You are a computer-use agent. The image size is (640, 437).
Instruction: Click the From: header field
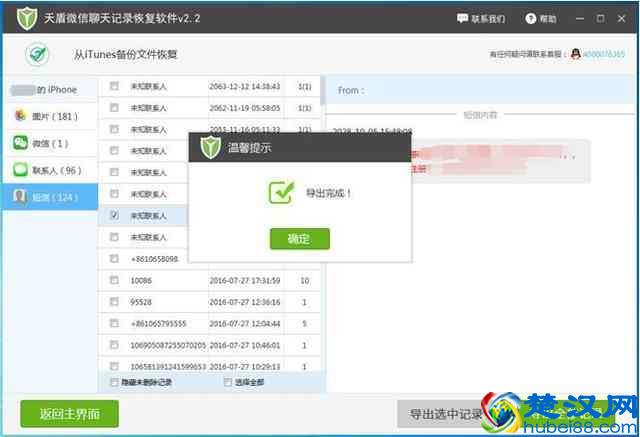click(x=480, y=90)
